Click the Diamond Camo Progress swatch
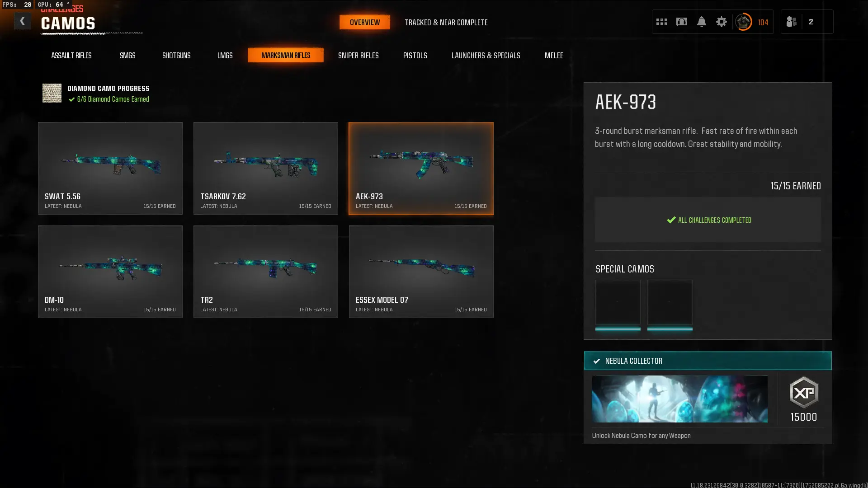868x488 pixels. point(52,93)
